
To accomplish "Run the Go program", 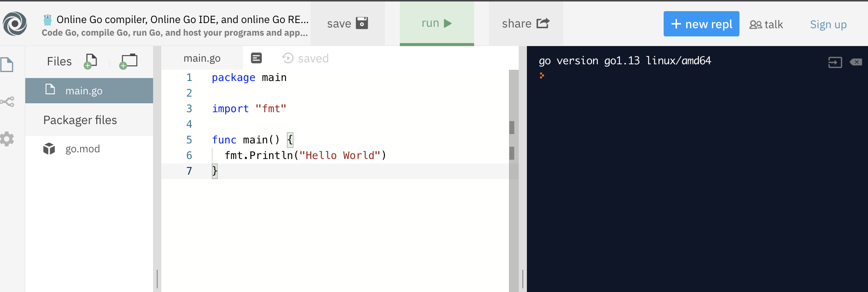I will pos(437,23).
